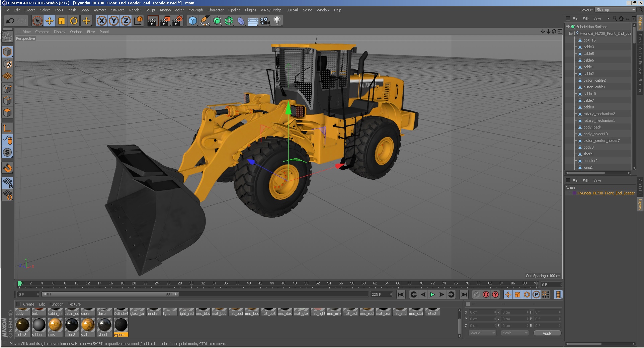Click Record Active Objects button
This screenshot has height=348, width=644.
coord(477,294)
